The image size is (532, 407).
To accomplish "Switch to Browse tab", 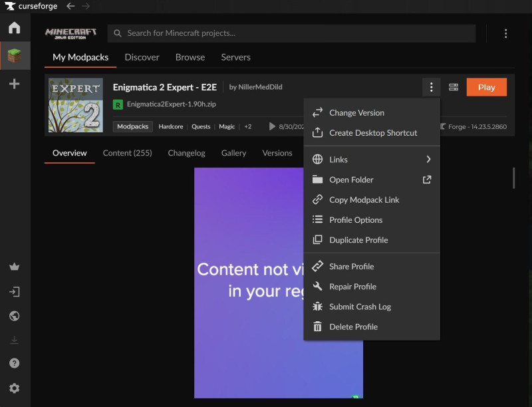I will tap(190, 57).
